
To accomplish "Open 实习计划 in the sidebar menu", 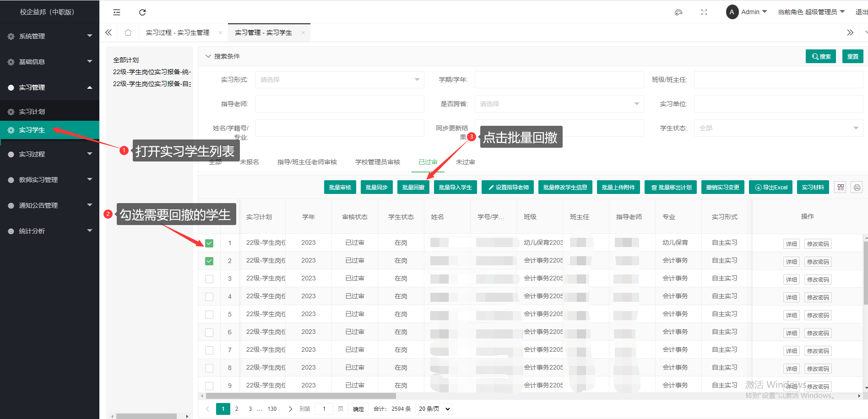I will [x=32, y=112].
